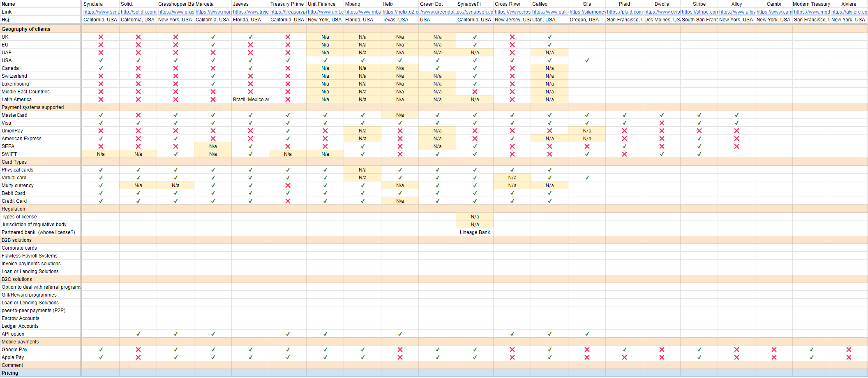Click Helix's N/a cell in MasterCard row
This screenshot has width=868, height=378.
[400, 115]
